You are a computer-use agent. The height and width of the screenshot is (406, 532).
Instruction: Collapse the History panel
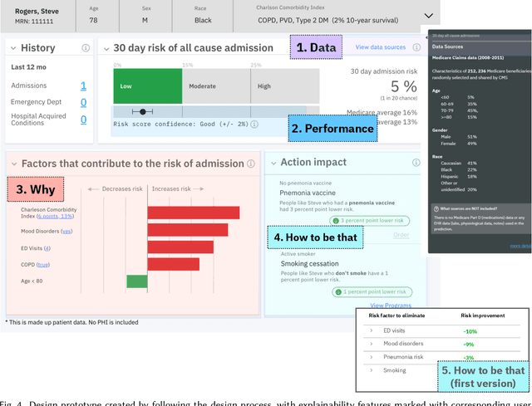pos(12,49)
